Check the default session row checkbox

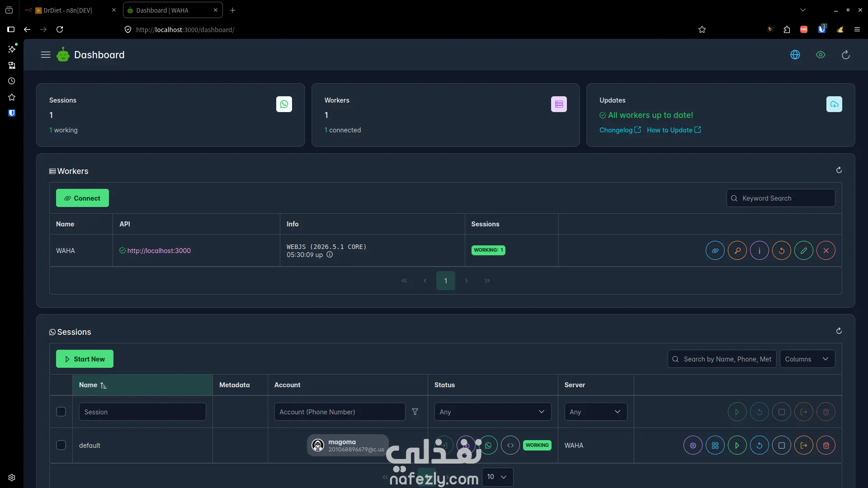coord(61,446)
